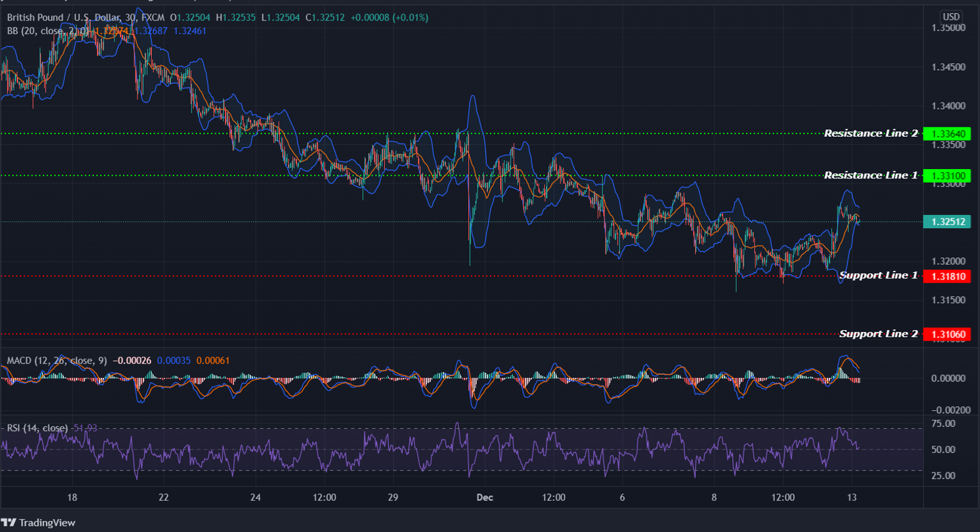The height and width of the screenshot is (532, 980).
Task: Click the 29 date on time axis
Action: (393, 497)
